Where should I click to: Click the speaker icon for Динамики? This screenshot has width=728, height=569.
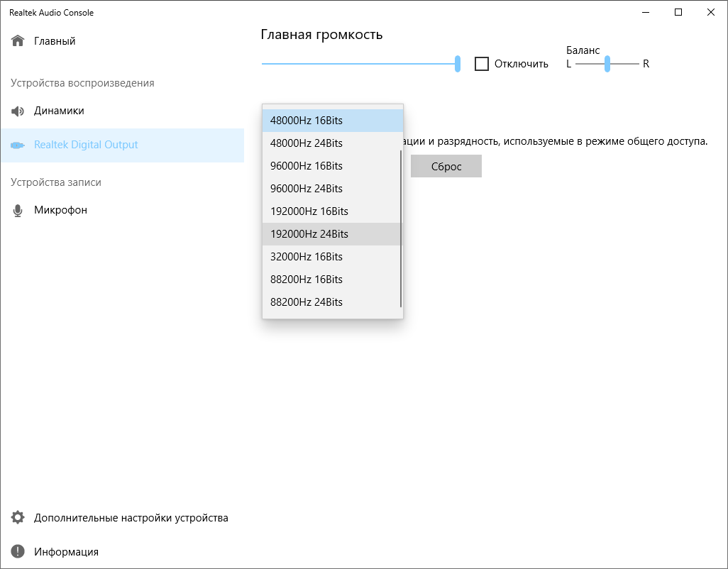[18, 111]
